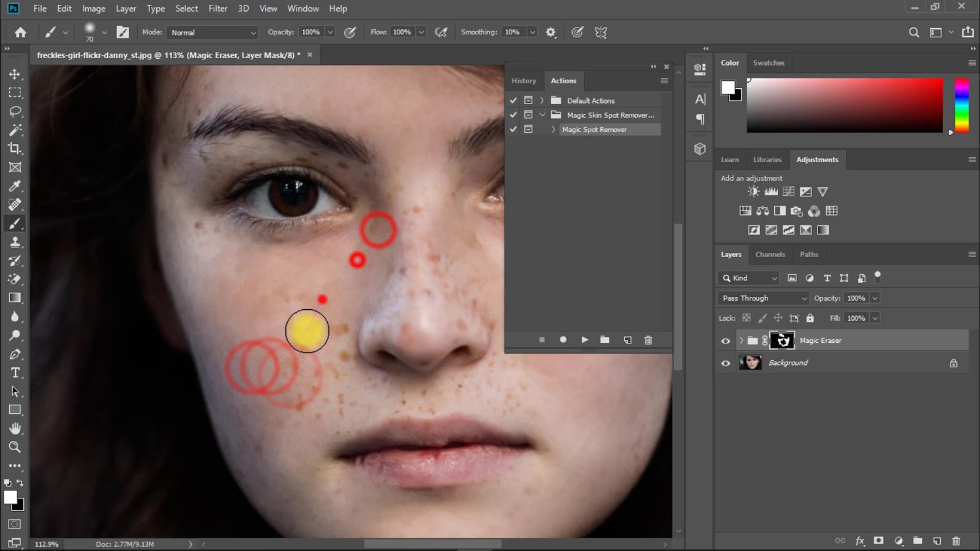Image resolution: width=980 pixels, height=551 pixels.
Task: Hide the Background layer
Action: (x=726, y=363)
